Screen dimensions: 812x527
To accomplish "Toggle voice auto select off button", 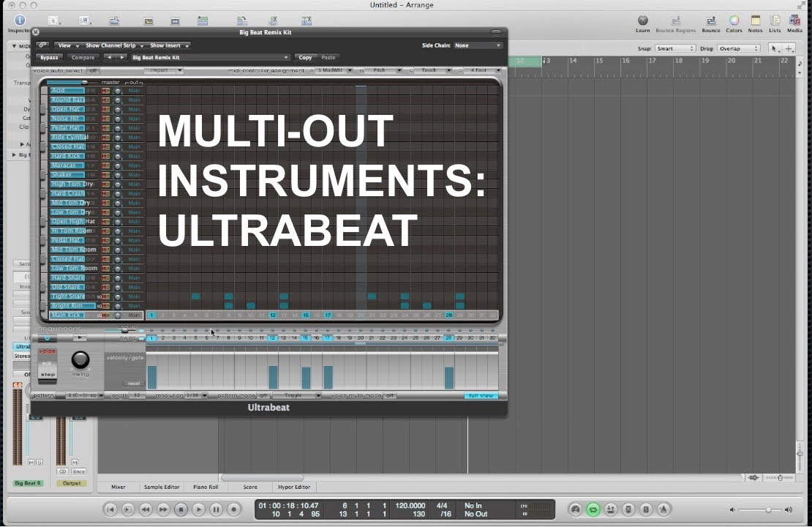I will (x=93, y=70).
